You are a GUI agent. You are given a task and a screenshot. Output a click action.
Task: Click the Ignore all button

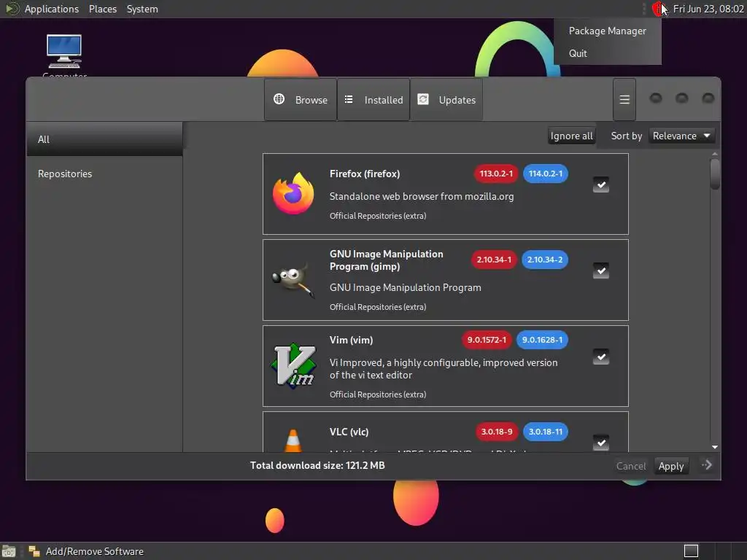(571, 136)
